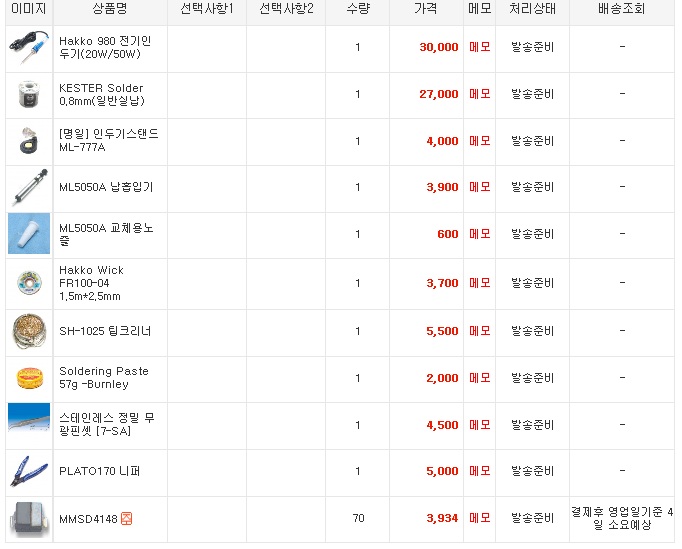Click 메모 in the MMSD4148 row
This screenshot has height=549, width=682.
(x=480, y=518)
